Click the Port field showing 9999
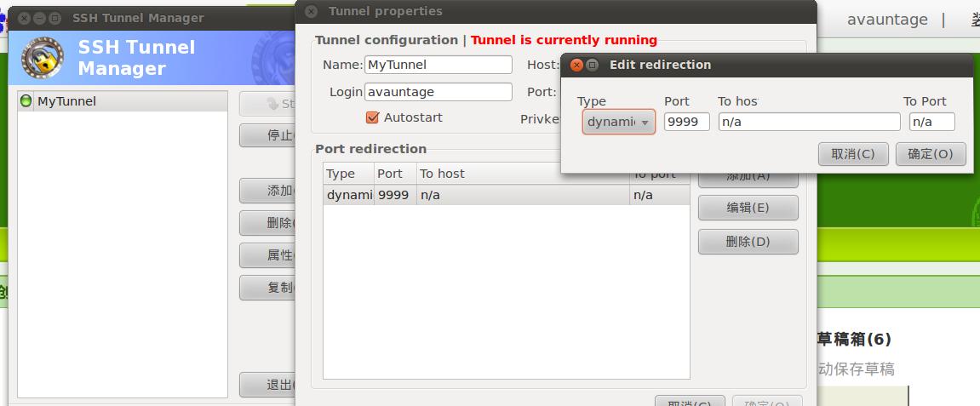Image resolution: width=980 pixels, height=406 pixels. 686,122
